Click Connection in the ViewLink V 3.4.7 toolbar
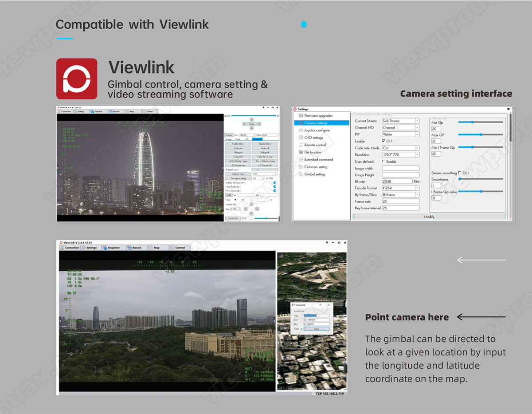 (66, 111)
